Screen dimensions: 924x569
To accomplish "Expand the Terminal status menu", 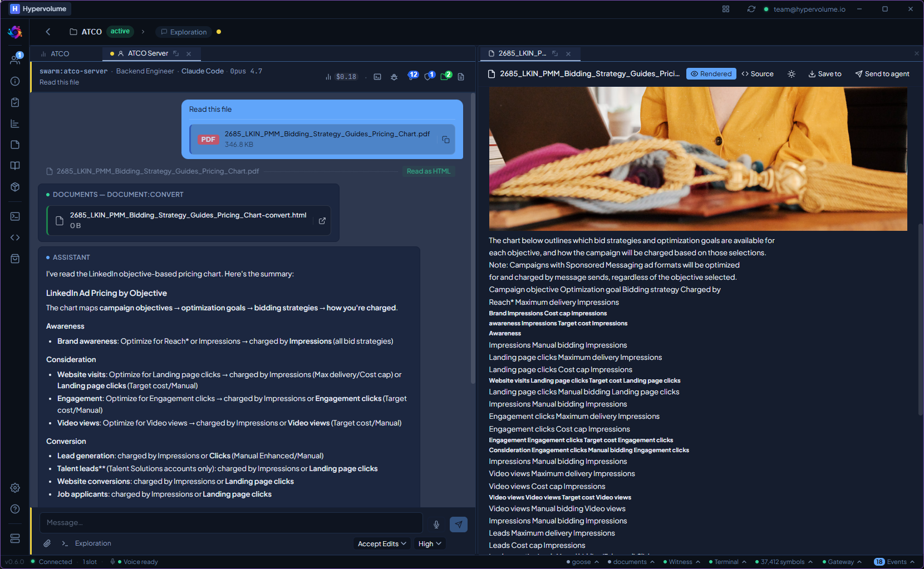I will pyautogui.click(x=727, y=562).
